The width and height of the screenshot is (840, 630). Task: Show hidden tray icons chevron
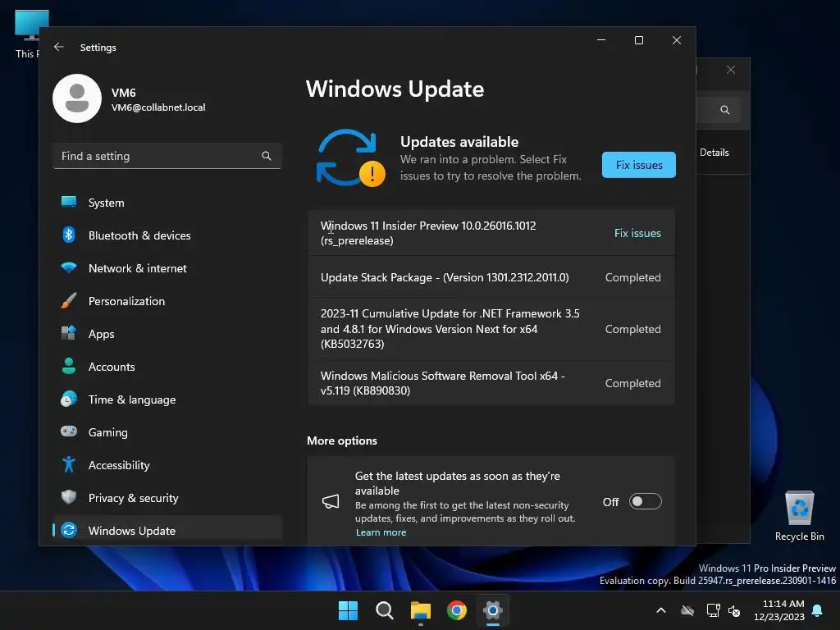point(661,610)
